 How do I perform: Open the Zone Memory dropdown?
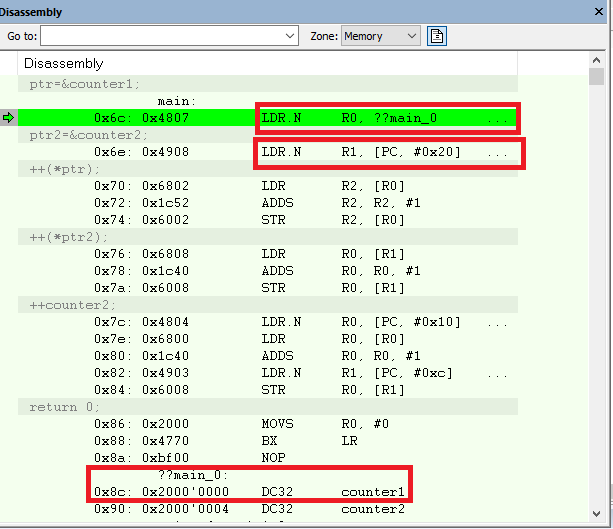[x=380, y=36]
